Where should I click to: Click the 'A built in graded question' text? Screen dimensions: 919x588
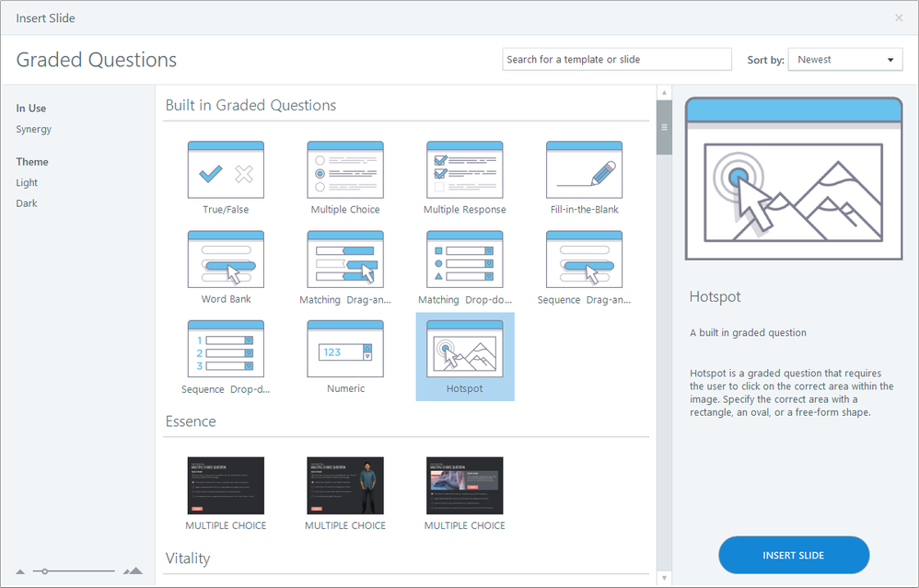748,333
